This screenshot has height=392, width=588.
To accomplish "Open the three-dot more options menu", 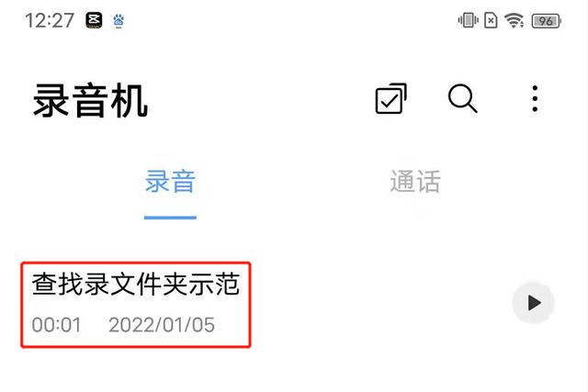I will click(x=535, y=98).
